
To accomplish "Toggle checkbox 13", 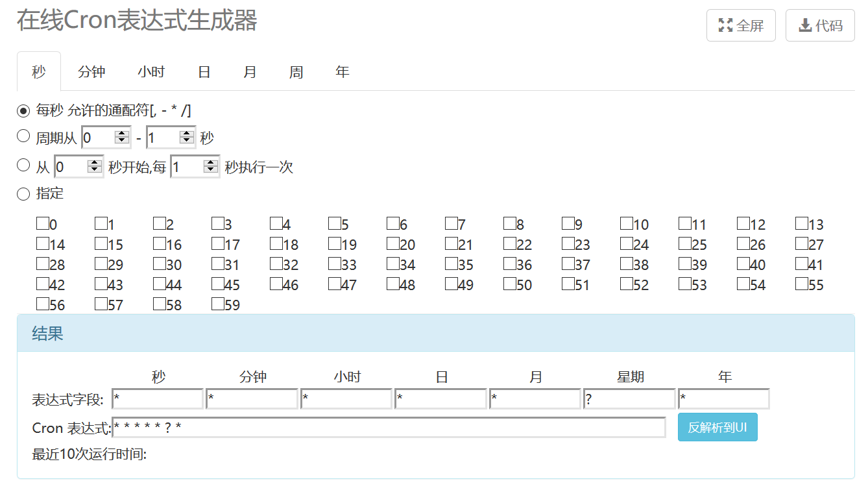I will 802,224.
